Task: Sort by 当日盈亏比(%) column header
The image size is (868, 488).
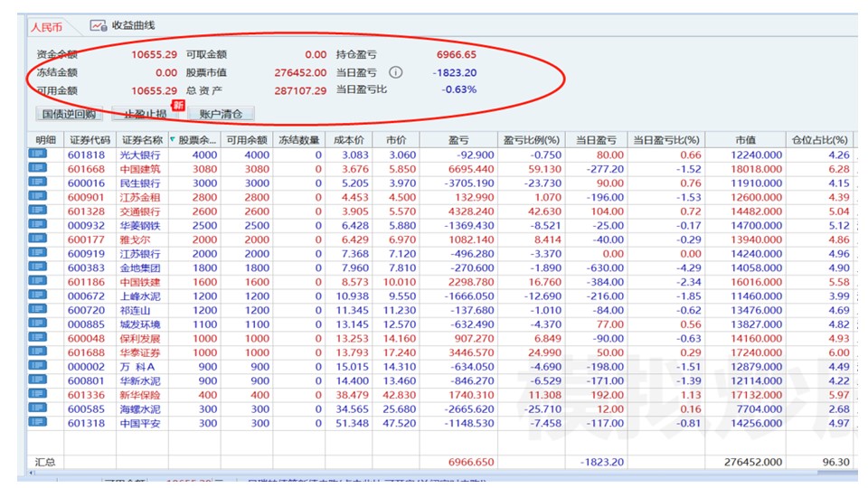Action: (x=666, y=140)
